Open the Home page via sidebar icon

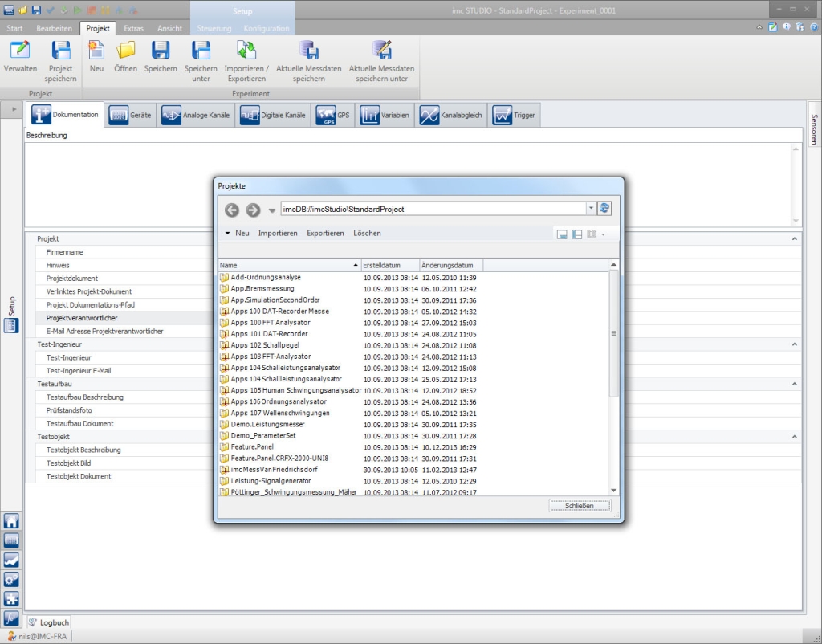coord(11,520)
